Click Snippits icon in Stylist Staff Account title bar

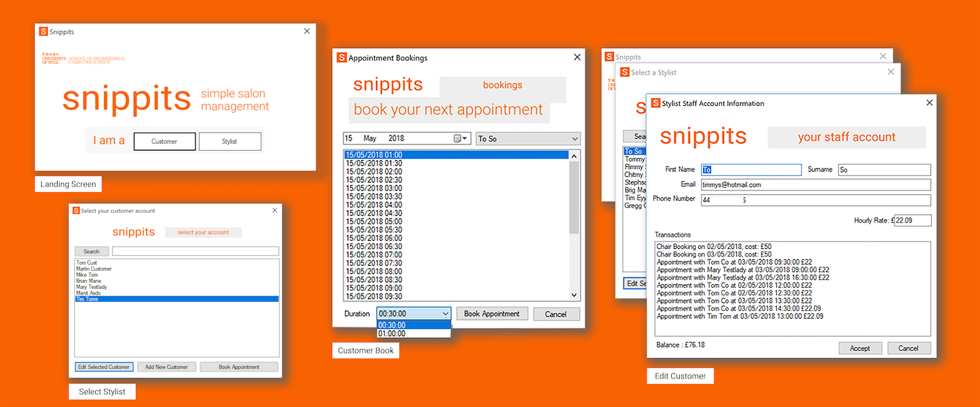point(655,103)
